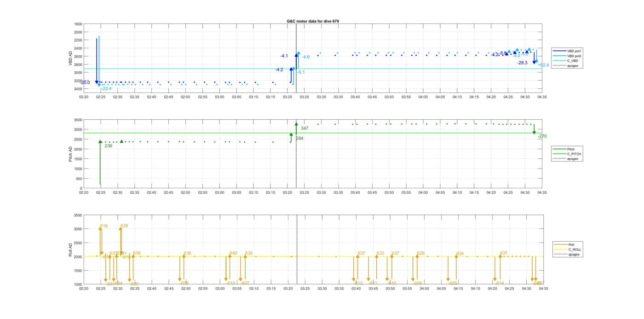Screen dimensions: 644x319
Task: Click the '639' roll data label
Action: 187,253
